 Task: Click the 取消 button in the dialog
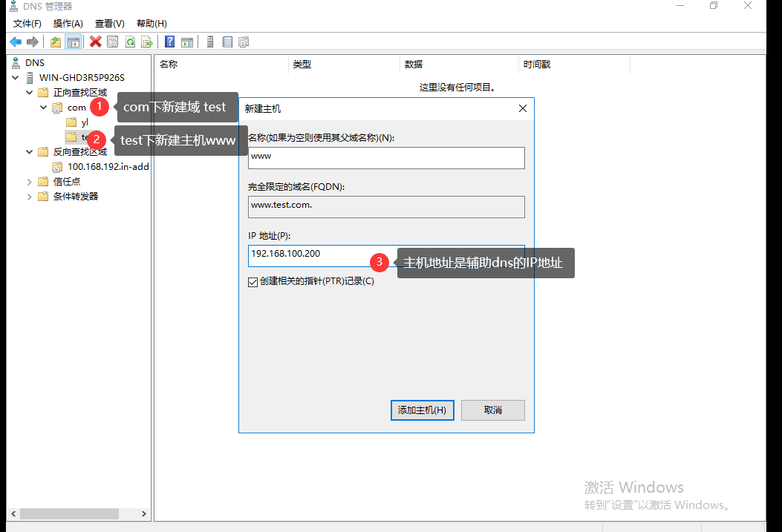point(492,410)
